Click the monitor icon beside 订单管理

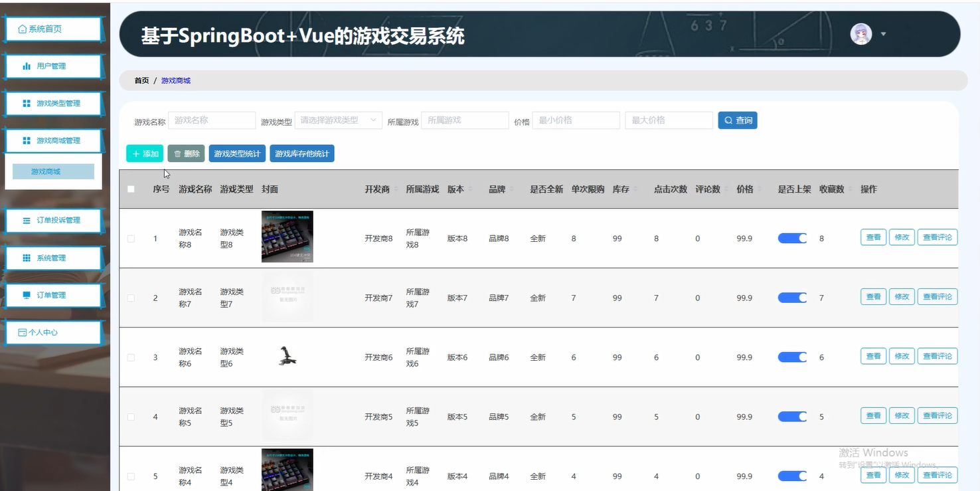(x=27, y=295)
